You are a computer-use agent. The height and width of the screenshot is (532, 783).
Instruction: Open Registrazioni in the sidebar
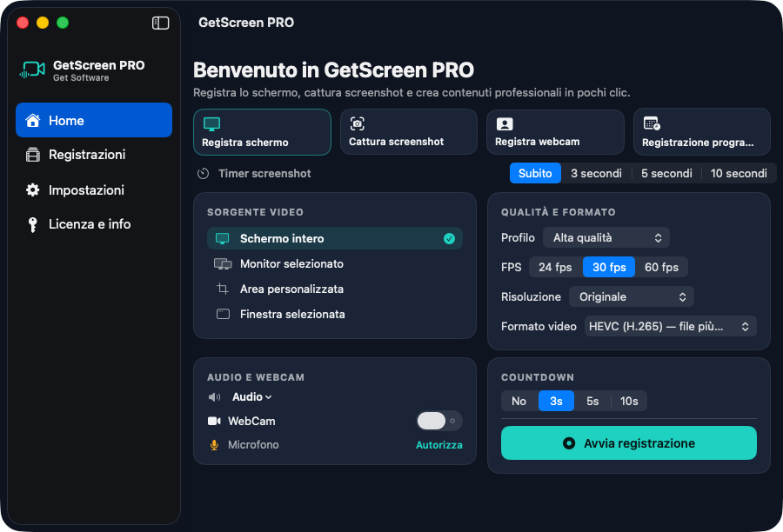[x=94, y=155]
